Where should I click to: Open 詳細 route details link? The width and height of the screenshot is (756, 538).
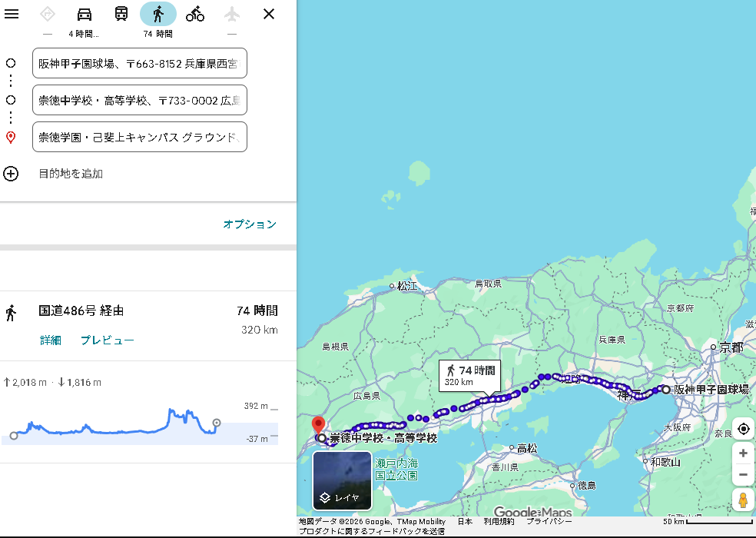pyautogui.click(x=51, y=340)
